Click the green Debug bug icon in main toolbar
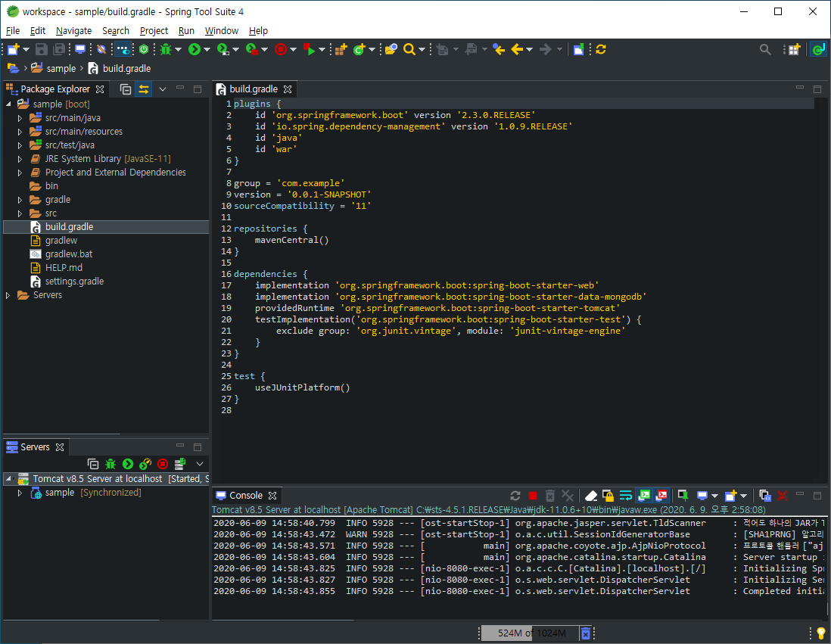Image resolution: width=831 pixels, height=644 pixels. pyautogui.click(x=166, y=49)
